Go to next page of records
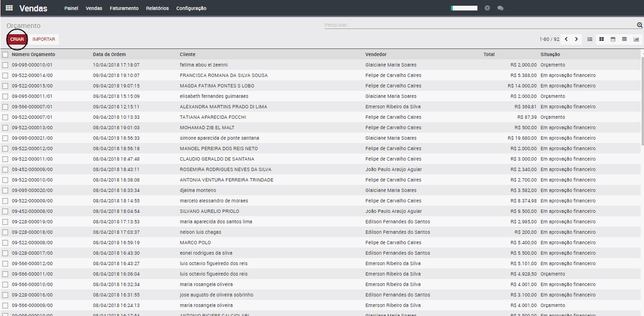 pos(577,39)
